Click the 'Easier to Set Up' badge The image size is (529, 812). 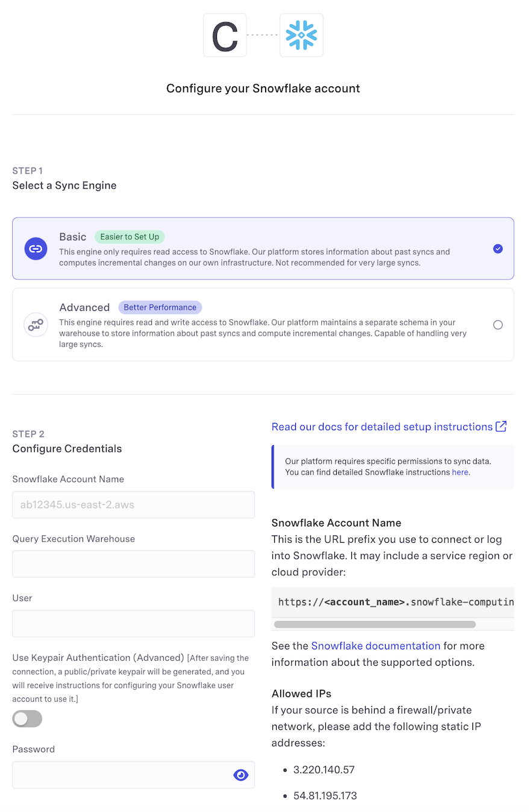[130, 237]
